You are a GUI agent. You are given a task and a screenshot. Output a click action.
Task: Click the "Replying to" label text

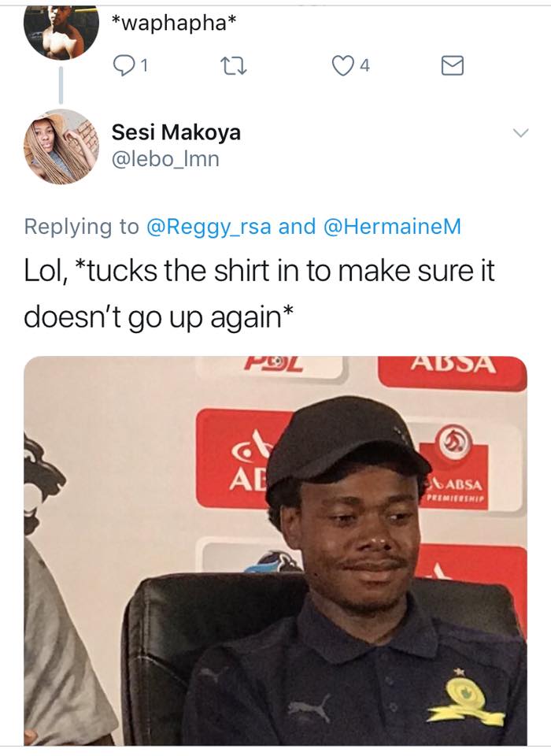81,227
